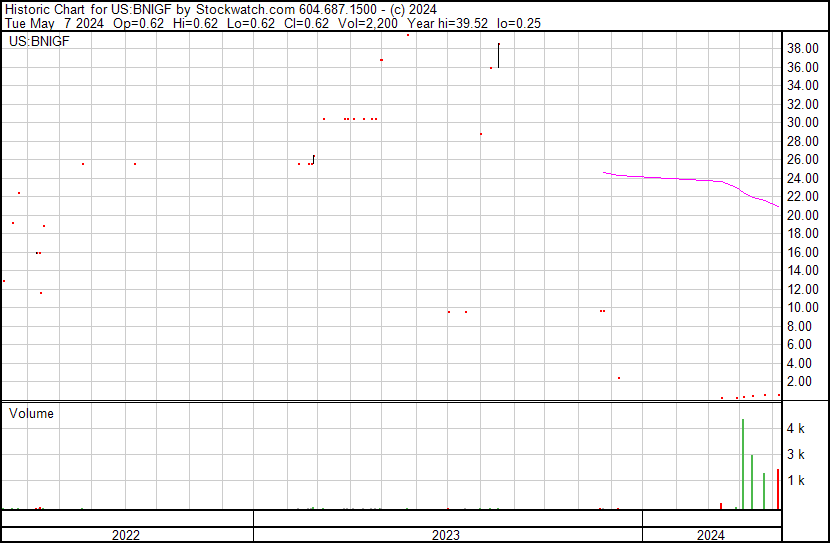830x543 pixels.
Task: Click the 34.00 price axis label
Action: (x=803, y=86)
